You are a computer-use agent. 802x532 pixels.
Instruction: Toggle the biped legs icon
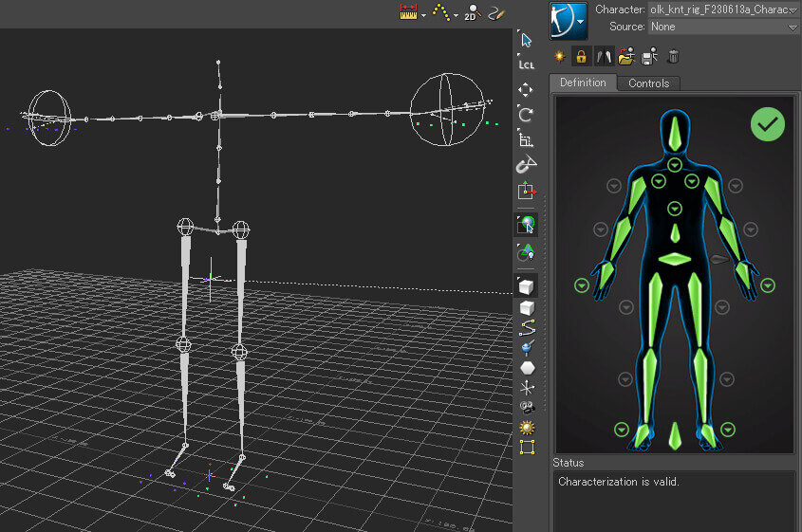pos(604,56)
